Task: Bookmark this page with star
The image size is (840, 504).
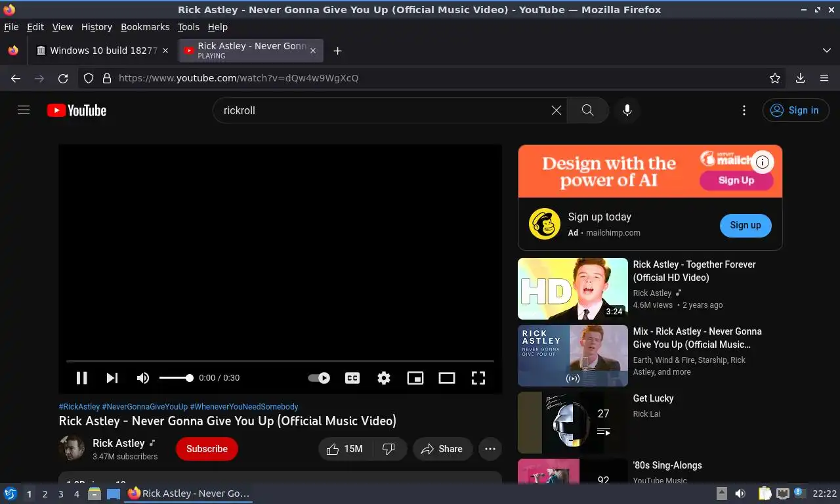Action: pos(775,78)
